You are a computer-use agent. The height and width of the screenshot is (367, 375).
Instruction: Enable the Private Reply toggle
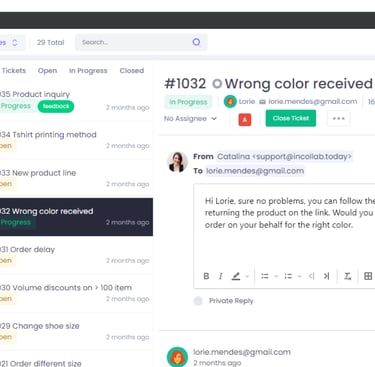click(x=198, y=301)
